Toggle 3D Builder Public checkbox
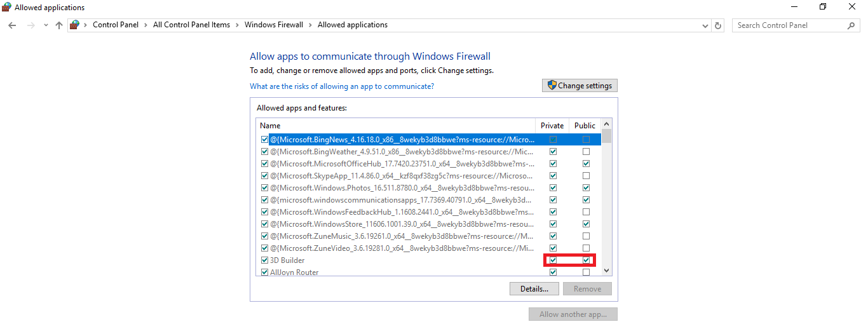The width and height of the screenshot is (868, 336). (586, 260)
